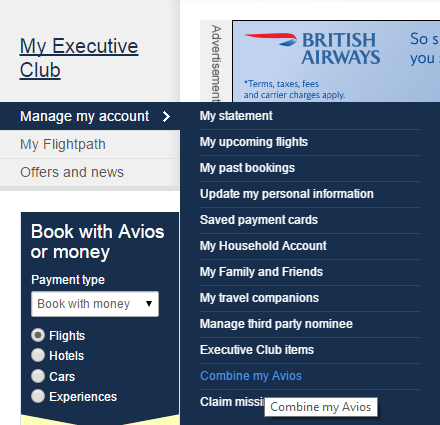Select Update my personal information

(287, 194)
